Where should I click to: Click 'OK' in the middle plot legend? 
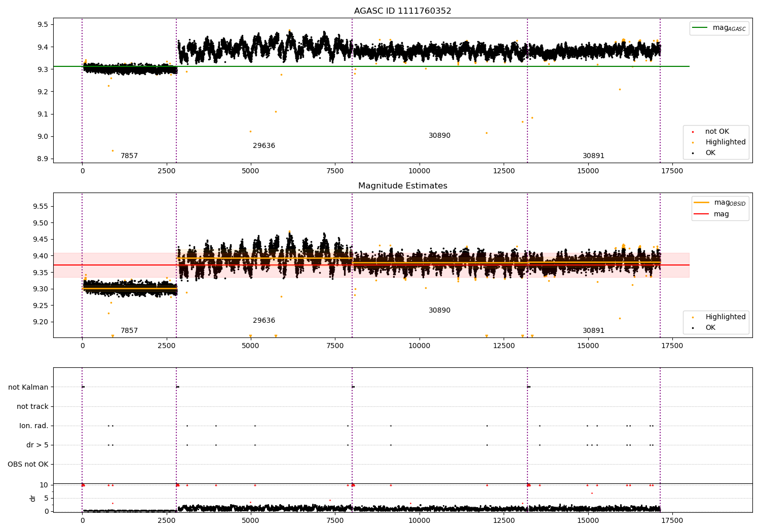[x=710, y=328]
